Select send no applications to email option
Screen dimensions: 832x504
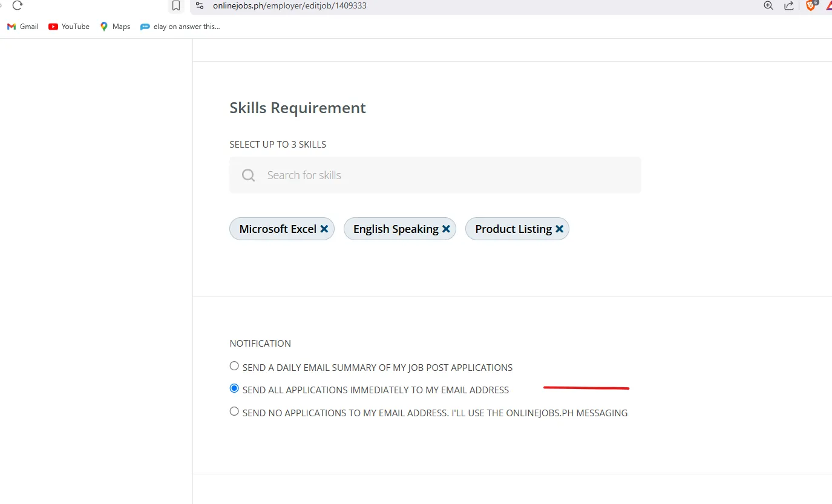click(234, 411)
